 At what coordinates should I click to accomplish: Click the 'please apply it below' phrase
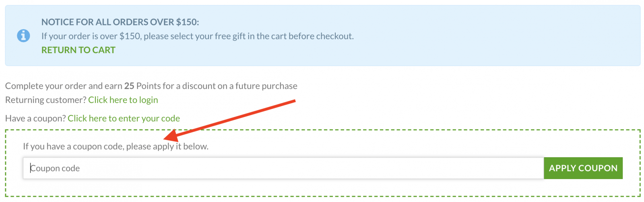pos(167,146)
